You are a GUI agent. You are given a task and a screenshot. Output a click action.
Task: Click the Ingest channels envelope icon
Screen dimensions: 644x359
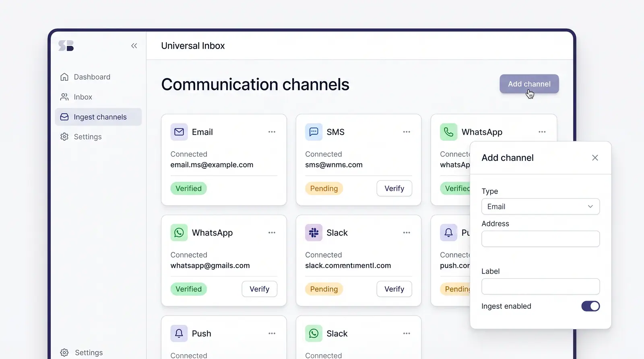(x=64, y=117)
